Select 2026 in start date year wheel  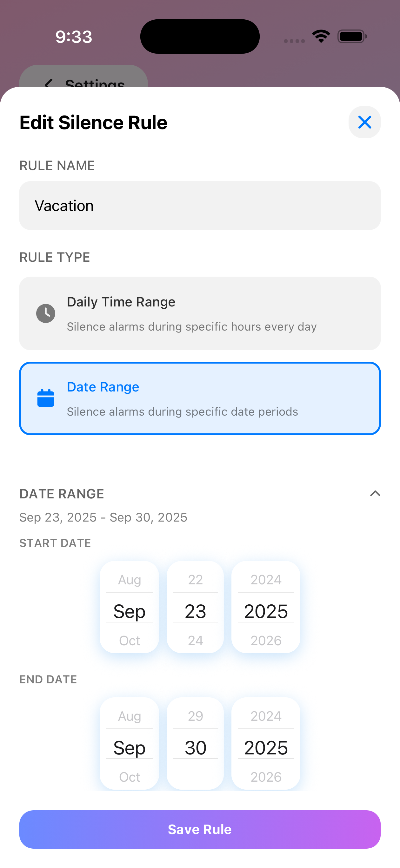[266, 641]
